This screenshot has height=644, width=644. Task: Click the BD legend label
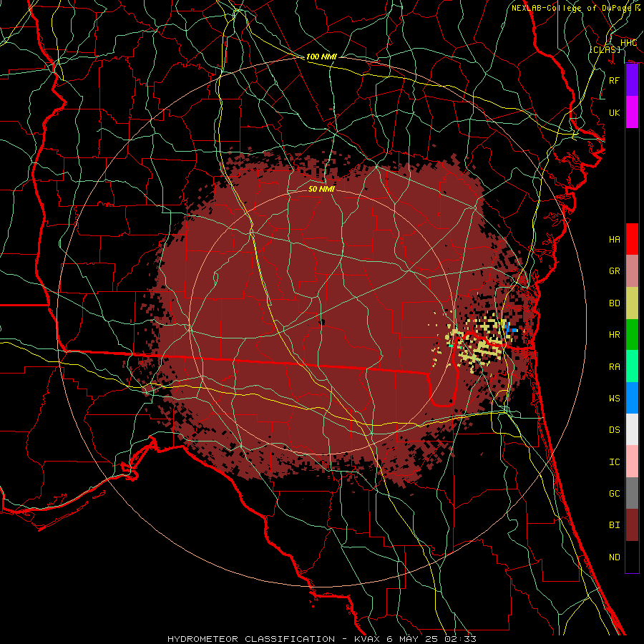[614, 303]
